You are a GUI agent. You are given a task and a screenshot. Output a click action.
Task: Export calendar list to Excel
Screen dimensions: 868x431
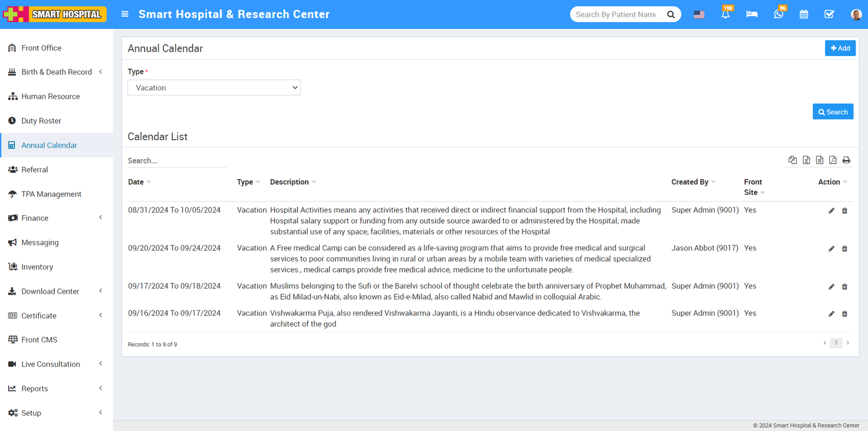(806, 160)
